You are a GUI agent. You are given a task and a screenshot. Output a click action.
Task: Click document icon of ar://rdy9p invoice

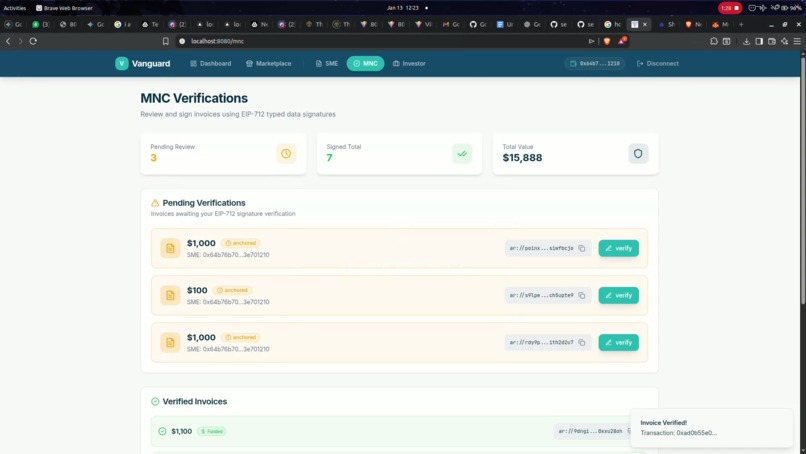tap(170, 342)
